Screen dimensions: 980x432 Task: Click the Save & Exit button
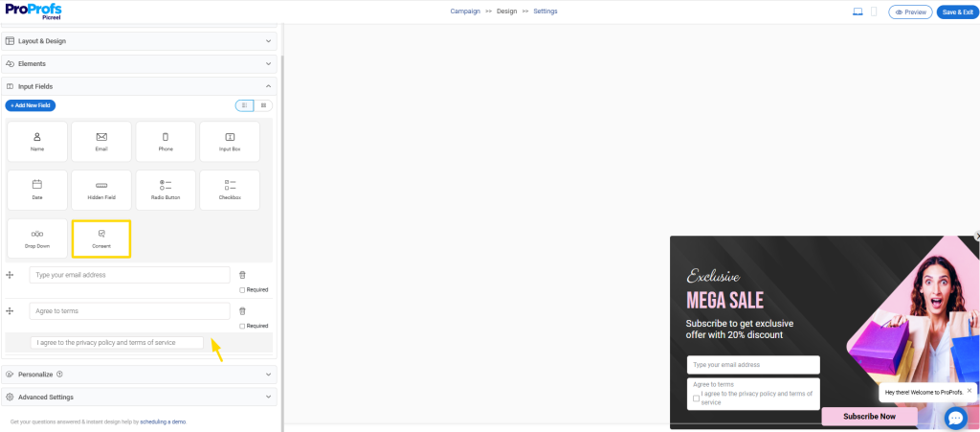[957, 11]
